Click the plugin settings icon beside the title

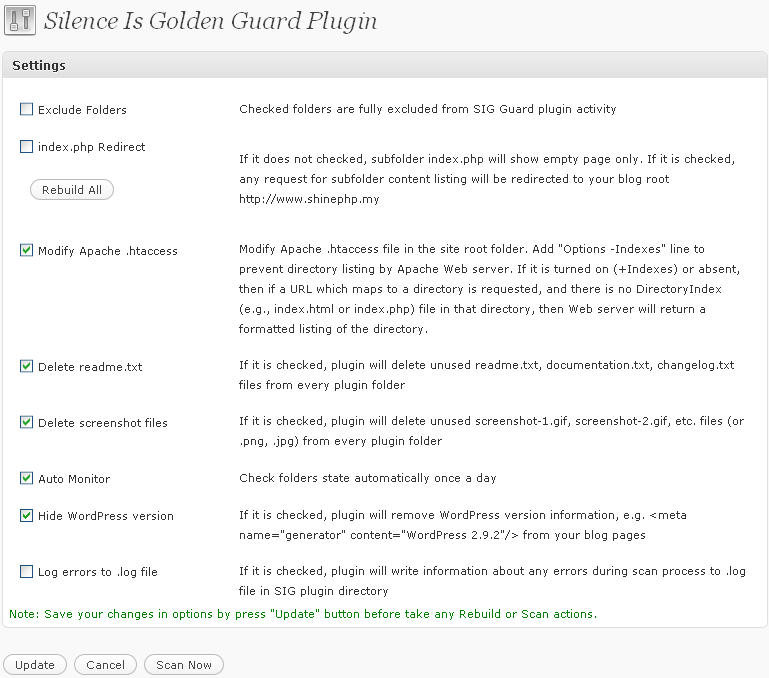(20, 21)
